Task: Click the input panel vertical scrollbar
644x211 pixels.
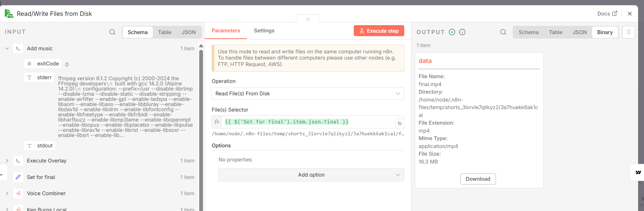Action: pyautogui.click(x=201, y=131)
